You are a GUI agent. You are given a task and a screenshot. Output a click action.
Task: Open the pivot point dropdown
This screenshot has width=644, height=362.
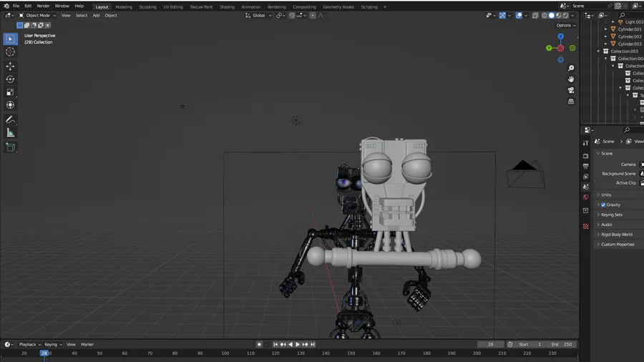pyautogui.click(x=280, y=16)
